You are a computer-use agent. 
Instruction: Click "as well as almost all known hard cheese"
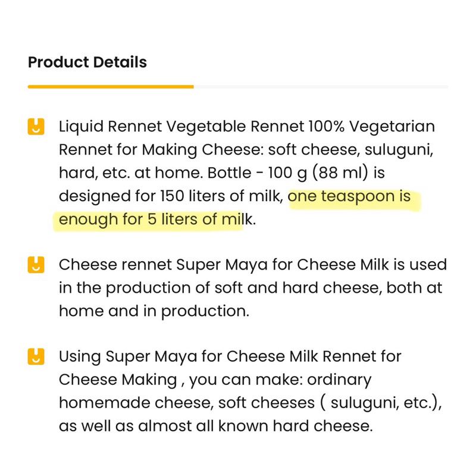tap(215, 427)
